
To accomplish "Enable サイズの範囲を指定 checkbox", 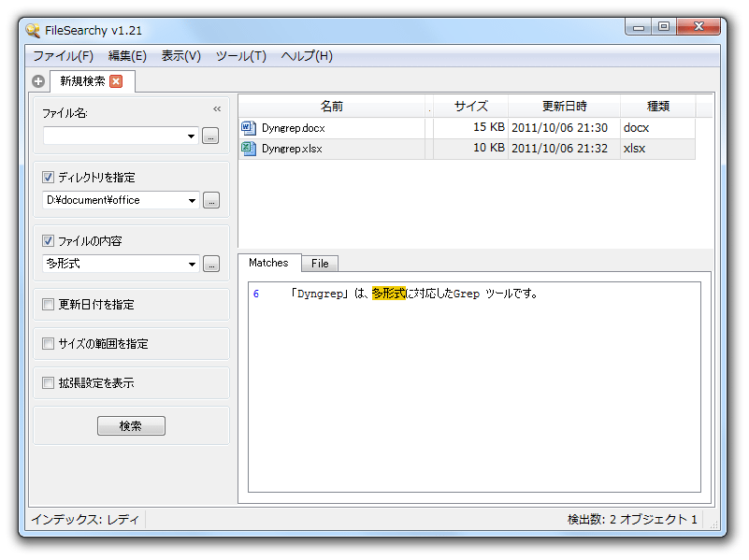I will tap(48, 343).
